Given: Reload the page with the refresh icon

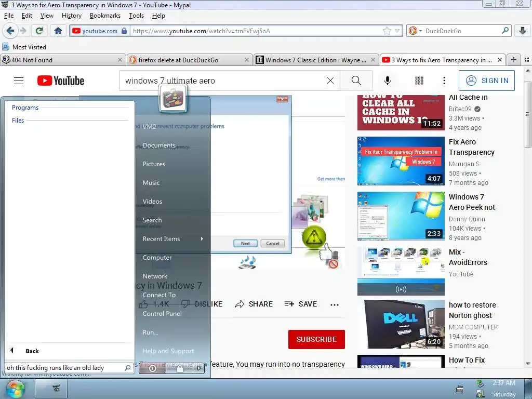Looking at the screenshot, I should [39, 31].
